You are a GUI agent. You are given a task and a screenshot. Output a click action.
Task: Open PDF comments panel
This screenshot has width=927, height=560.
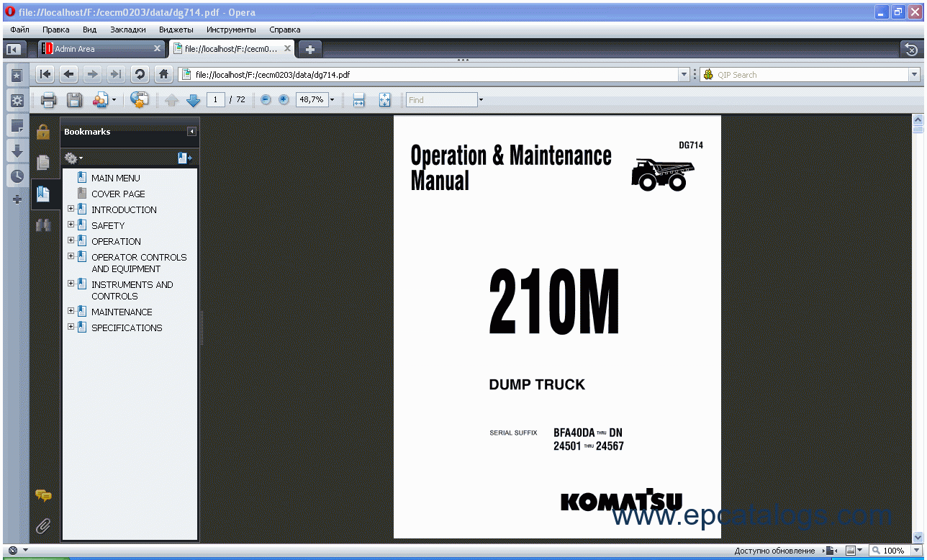pos(43,495)
